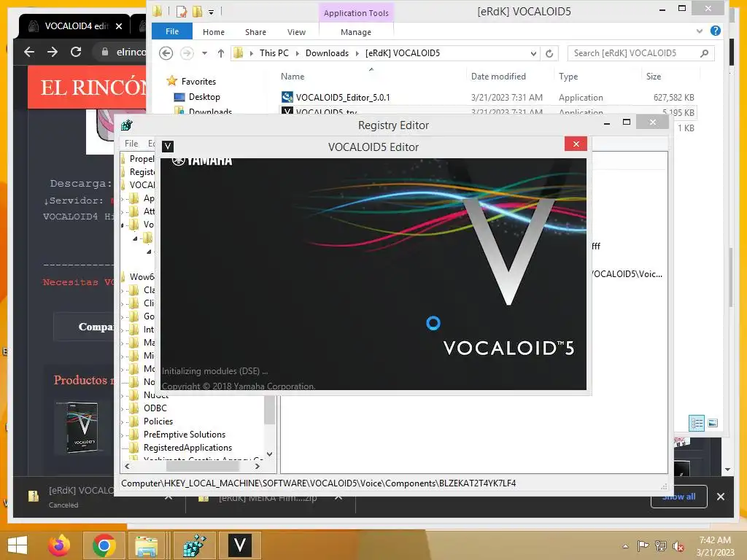Open Quick Access Toolbar customize dropdown

pos(211,12)
